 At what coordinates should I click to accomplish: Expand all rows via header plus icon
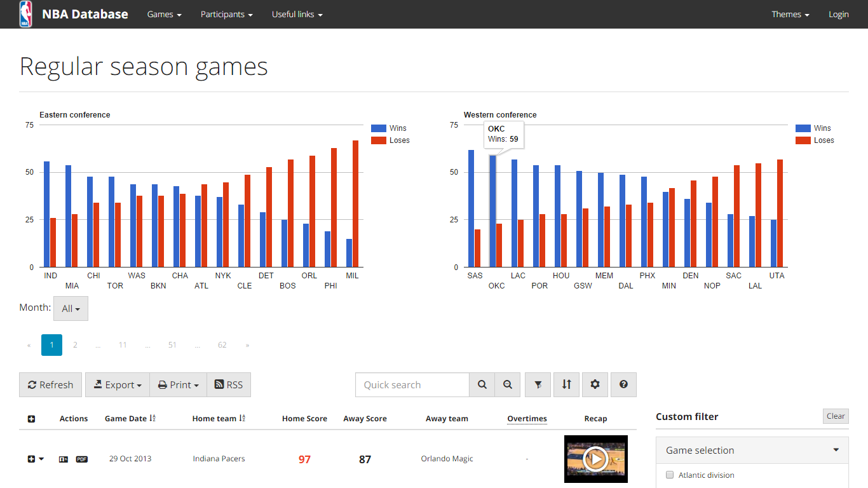[32, 419]
